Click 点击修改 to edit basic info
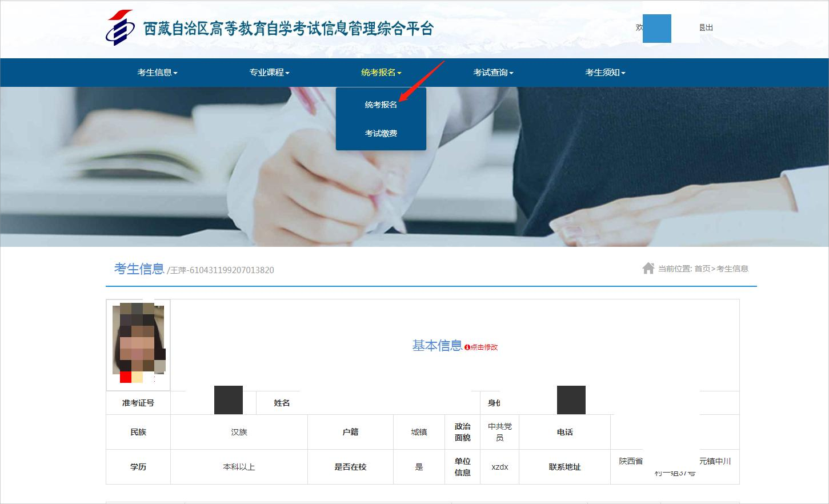 point(484,347)
